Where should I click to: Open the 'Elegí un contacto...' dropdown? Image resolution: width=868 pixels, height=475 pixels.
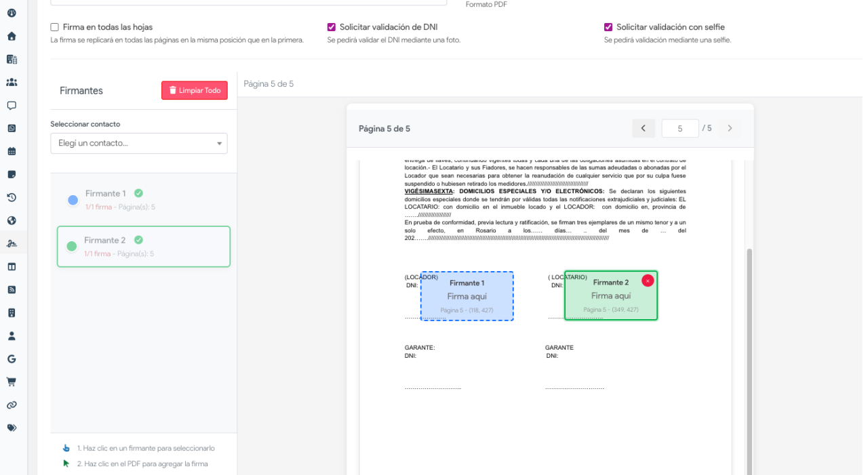tap(139, 143)
